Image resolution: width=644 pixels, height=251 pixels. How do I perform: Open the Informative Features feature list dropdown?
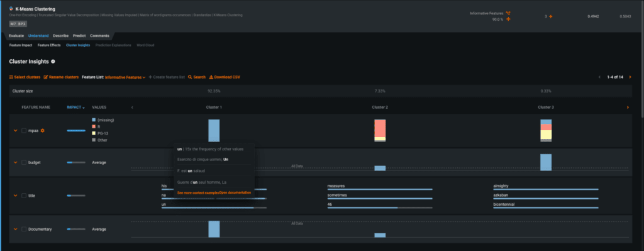point(125,77)
